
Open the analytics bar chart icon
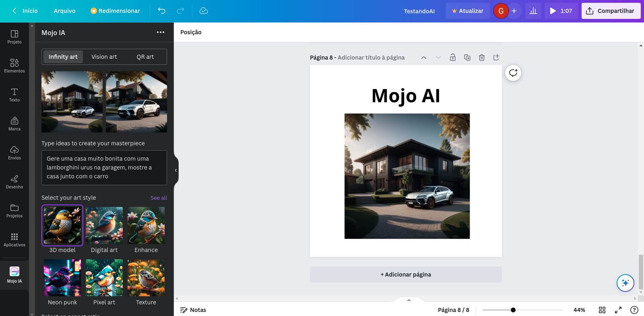pos(533,11)
